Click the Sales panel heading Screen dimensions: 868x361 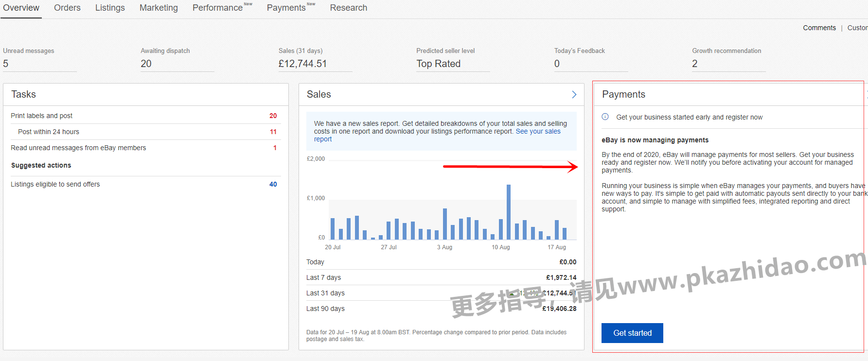click(x=319, y=94)
